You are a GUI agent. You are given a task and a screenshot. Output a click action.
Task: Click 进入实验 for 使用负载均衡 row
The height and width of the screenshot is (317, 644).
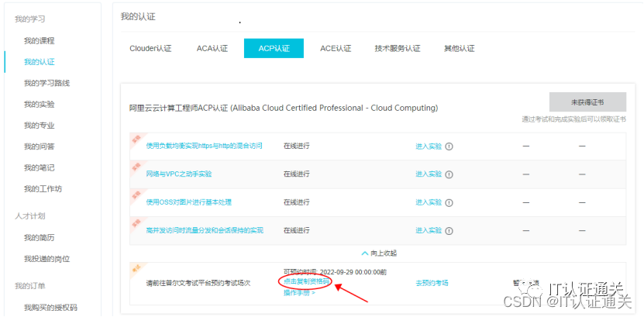point(429,146)
